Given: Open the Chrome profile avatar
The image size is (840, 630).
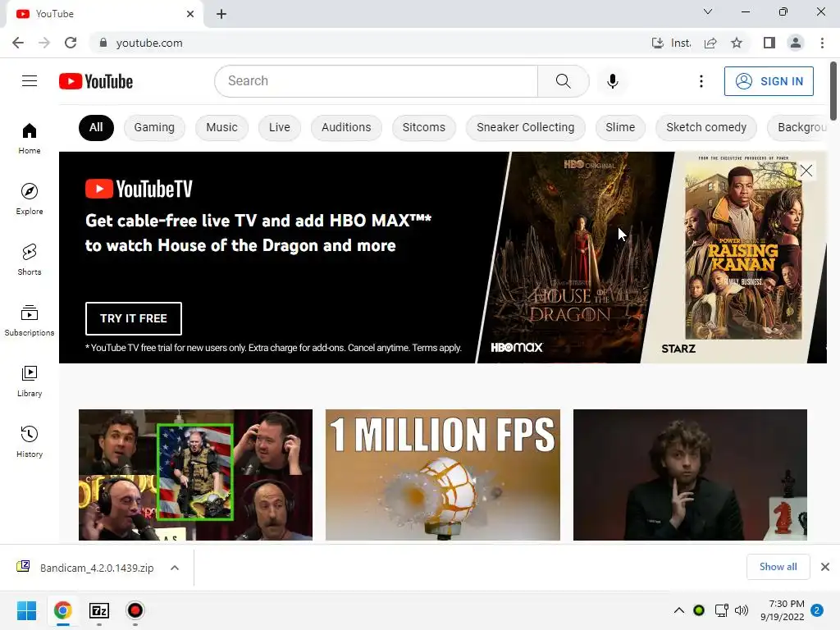Looking at the screenshot, I should 796,43.
